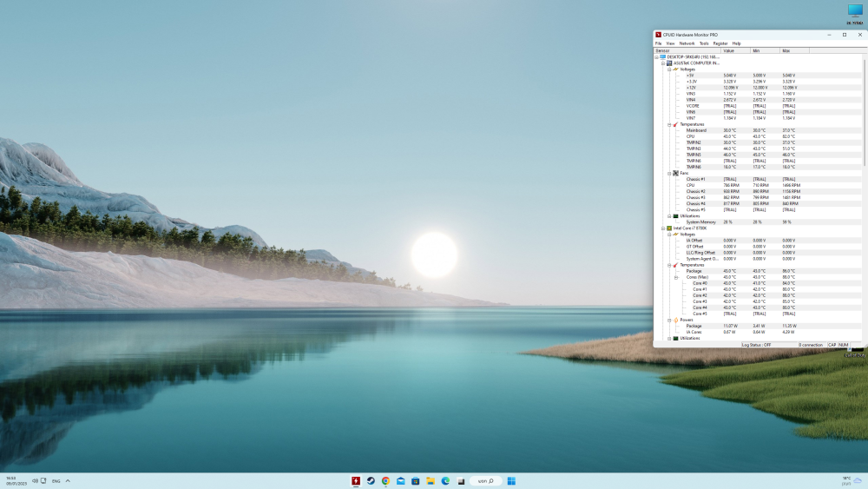Screen dimensions: 868x489
Task: Click the CPUID app icon in title bar
Action: [658, 35]
